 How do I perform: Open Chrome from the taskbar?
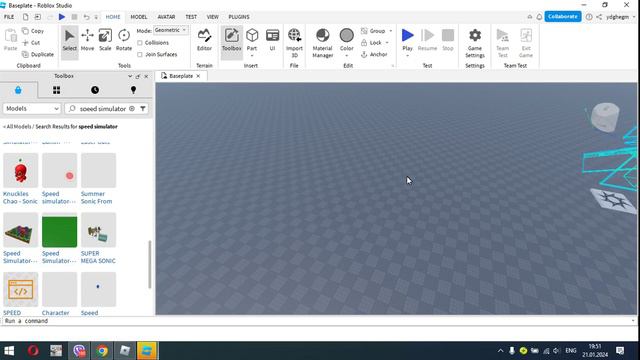tap(102, 351)
